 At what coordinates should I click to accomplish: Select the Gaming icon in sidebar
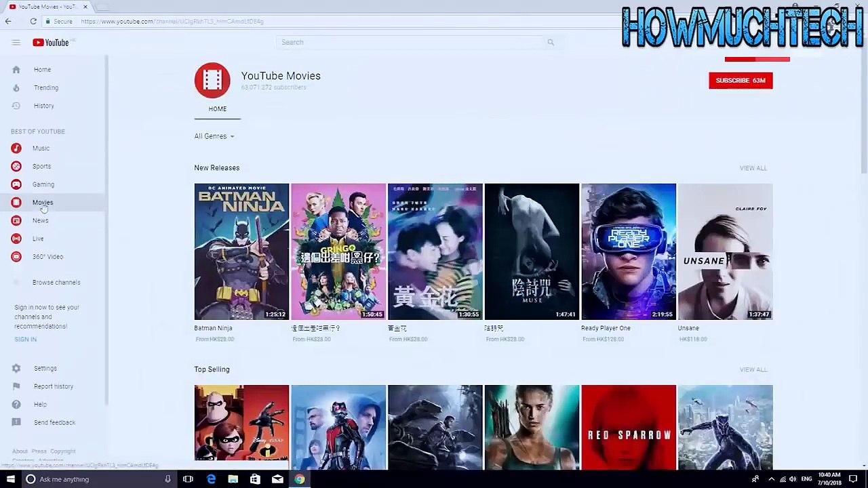point(16,184)
